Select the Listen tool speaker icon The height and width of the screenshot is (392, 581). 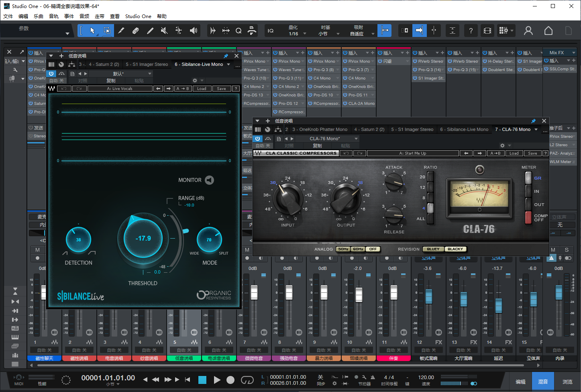[193, 31]
